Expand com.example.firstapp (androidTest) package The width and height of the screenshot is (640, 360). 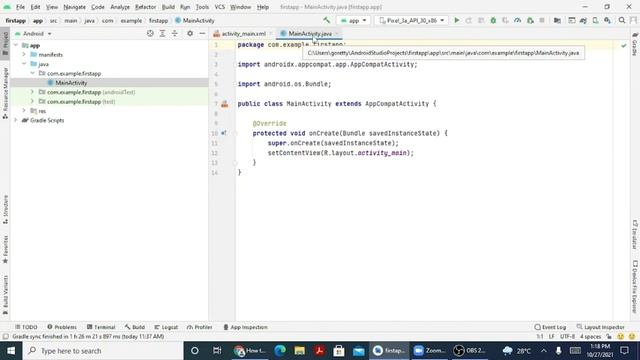(32, 92)
